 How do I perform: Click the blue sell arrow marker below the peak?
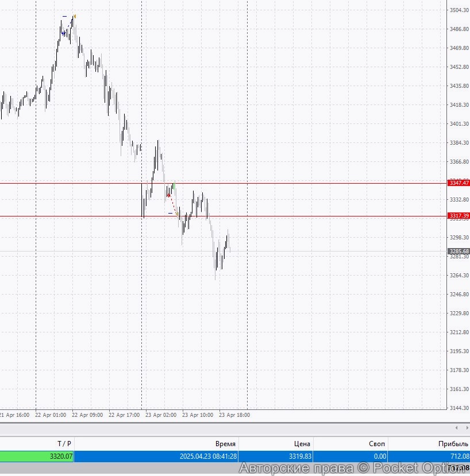pyautogui.click(x=63, y=33)
